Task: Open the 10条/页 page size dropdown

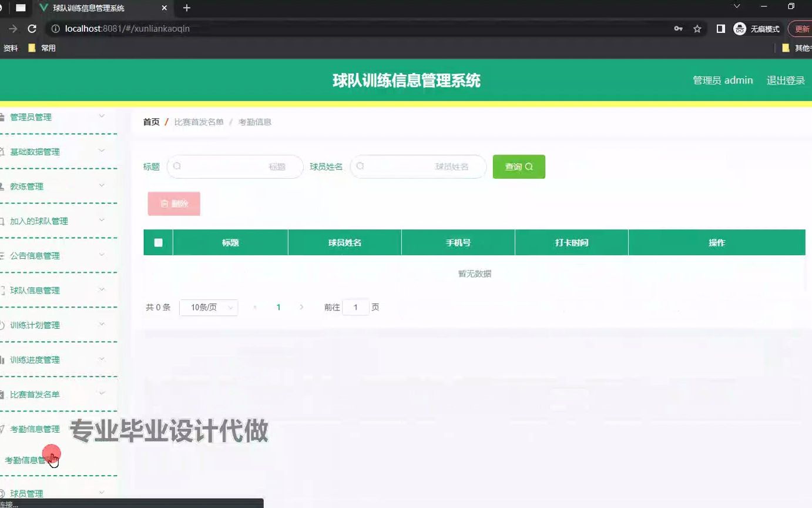Action: (x=209, y=308)
